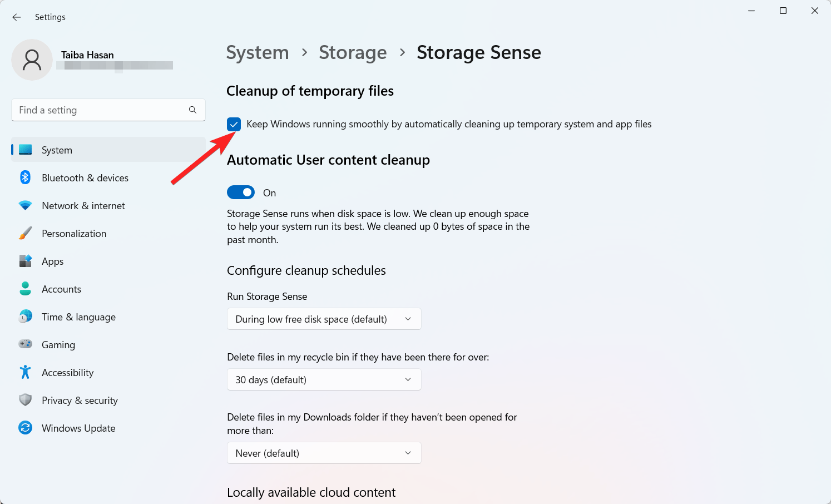The width and height of the screenshot is (831, 504).
Task: Uncheck the temporary files cleanup checkbox
Action: [x=234, y=124]
